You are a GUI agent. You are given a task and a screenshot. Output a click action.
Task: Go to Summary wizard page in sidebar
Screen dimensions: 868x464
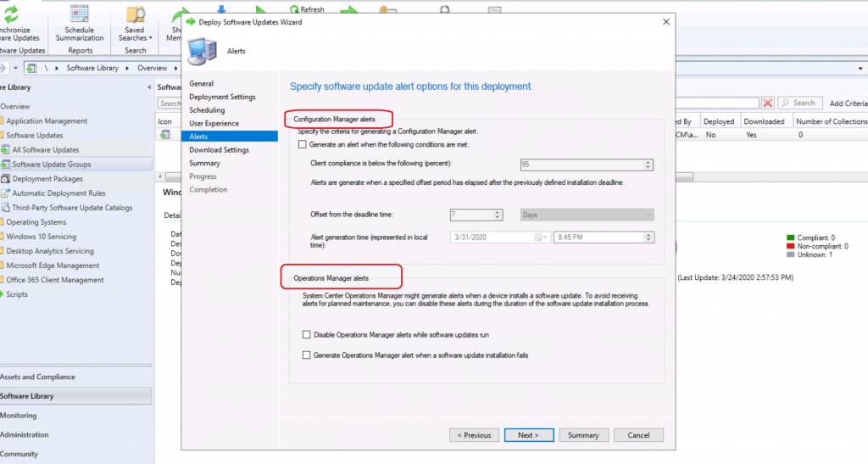tap(205, 164)
